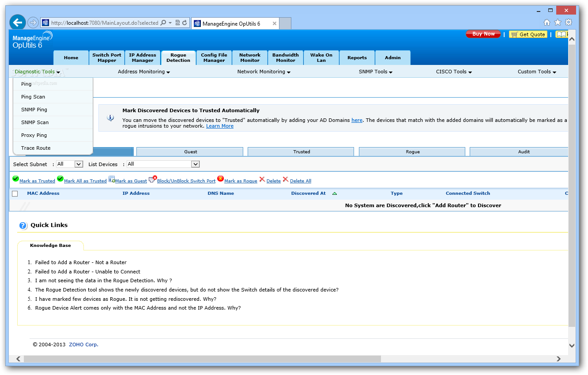
Task: Show the Guest devices tab
Action: pos(190,152)
